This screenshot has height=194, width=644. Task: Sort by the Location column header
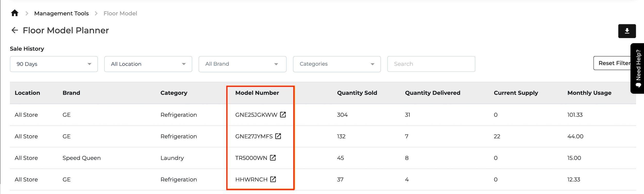(x=27, y=93)
